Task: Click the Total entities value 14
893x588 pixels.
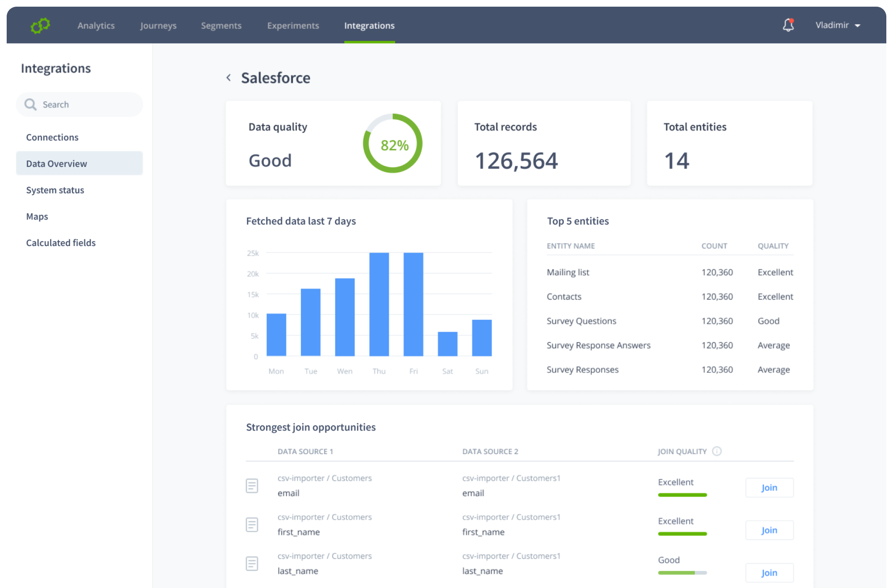Action: click(x=676, y=161)
